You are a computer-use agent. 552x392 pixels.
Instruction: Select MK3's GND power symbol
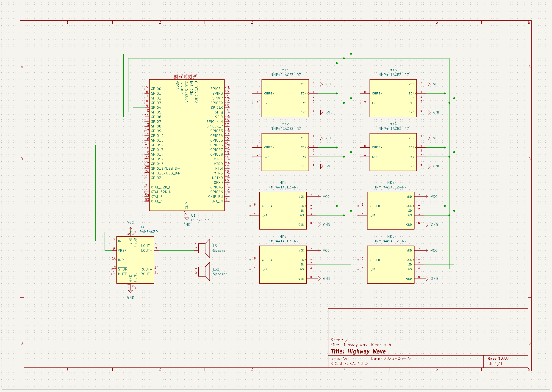point(429,112)
